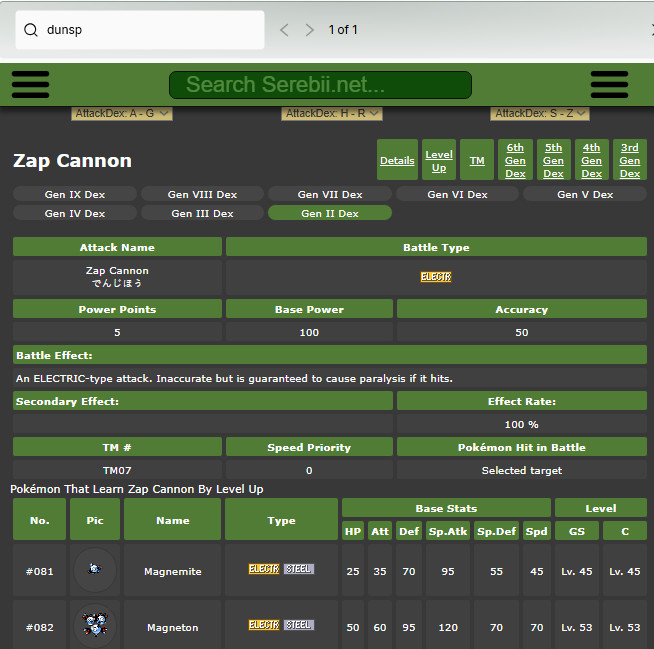Click Magnemite's GS level 'Lv. 45'
This screenshot has height=649, width=654.
[577, 571]
